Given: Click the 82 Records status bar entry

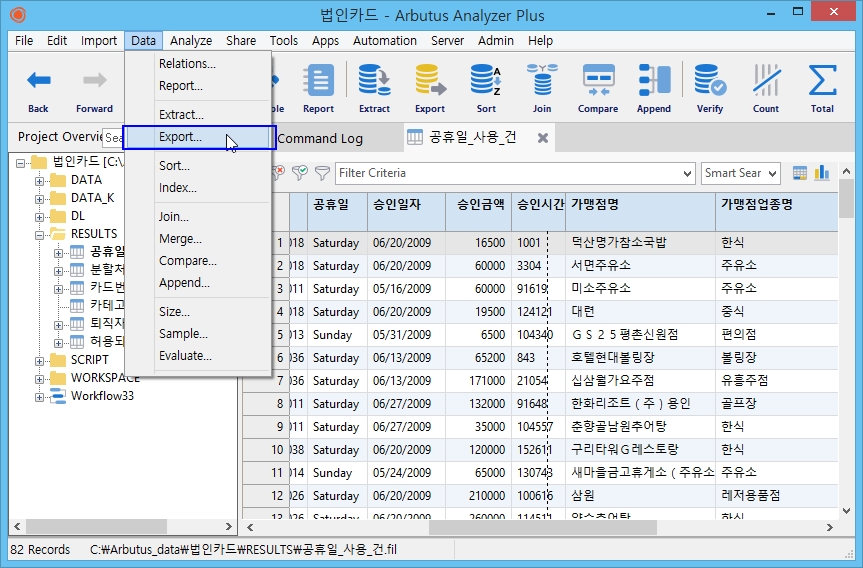Looking at the screenshot, I should coord(40,549).
